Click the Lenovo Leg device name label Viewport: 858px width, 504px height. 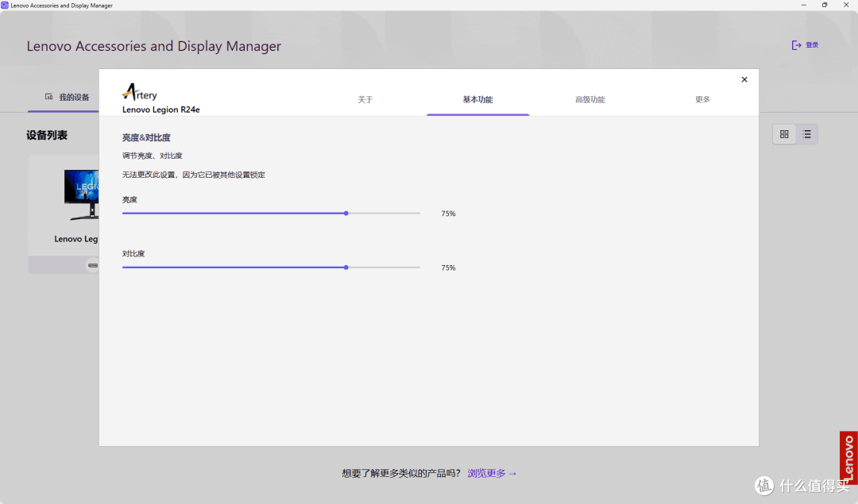[76, 239]
